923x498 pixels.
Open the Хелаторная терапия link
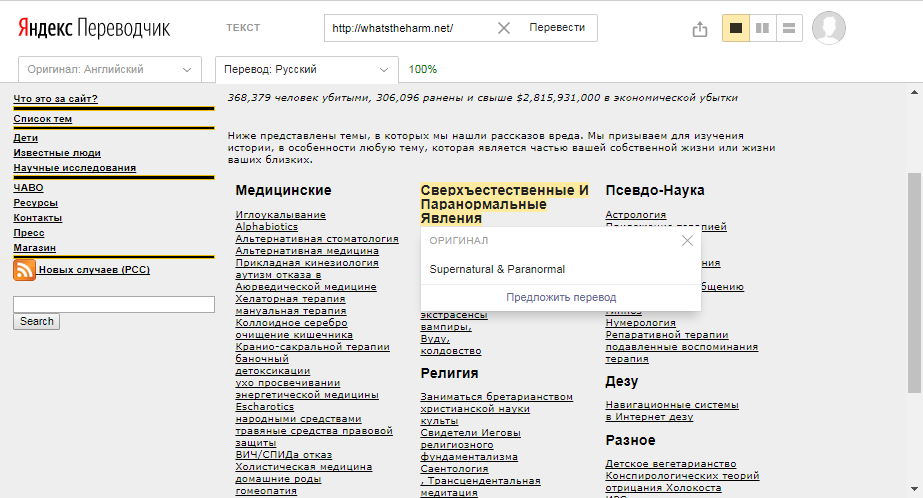290,298
